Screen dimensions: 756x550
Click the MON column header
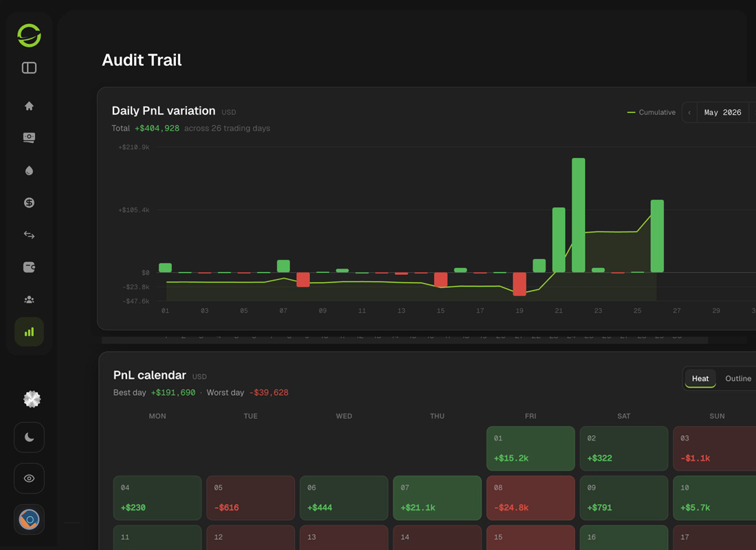tap(157, 416)
